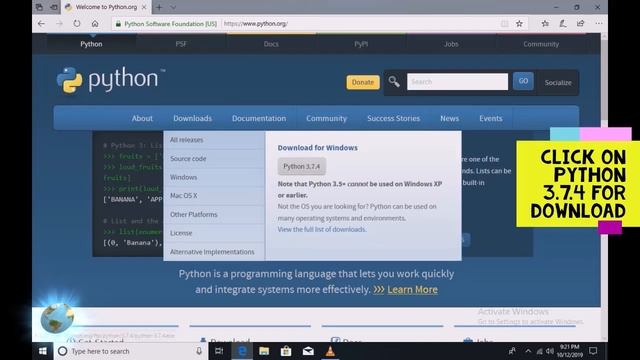Click the browser address bar URL
Screen dimensions: 640x360
[x=256, y=24]
